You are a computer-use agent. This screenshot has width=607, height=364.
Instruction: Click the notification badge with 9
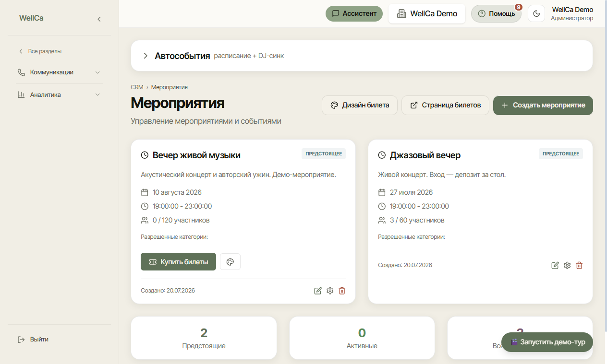pyautogui.click(x=519, y=7)
